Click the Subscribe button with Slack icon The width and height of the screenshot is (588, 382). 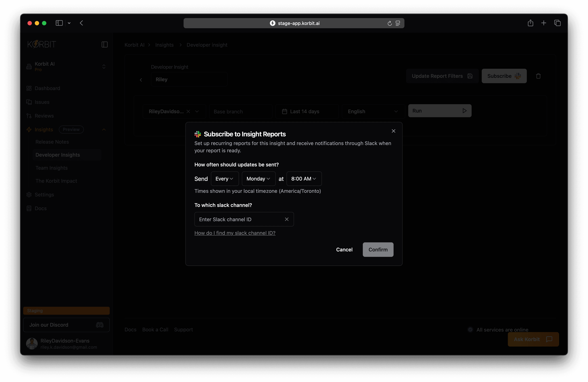click(504, 76)
